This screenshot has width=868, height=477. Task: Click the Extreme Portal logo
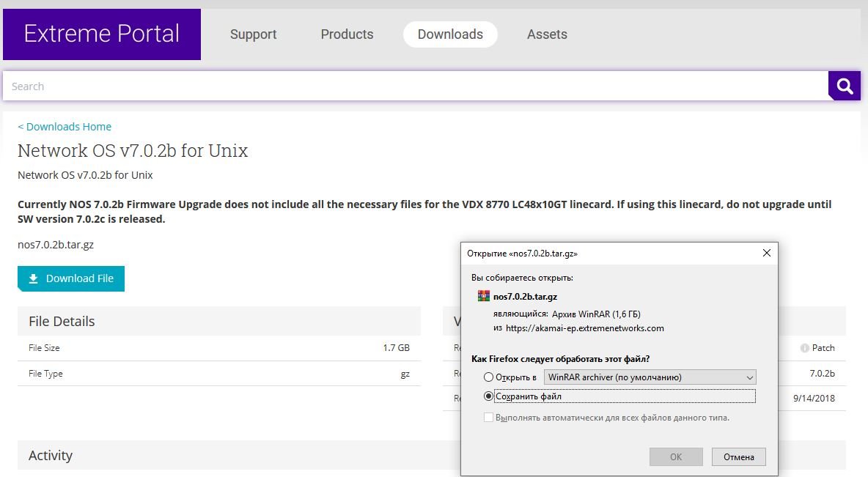(x=102, y=34)
